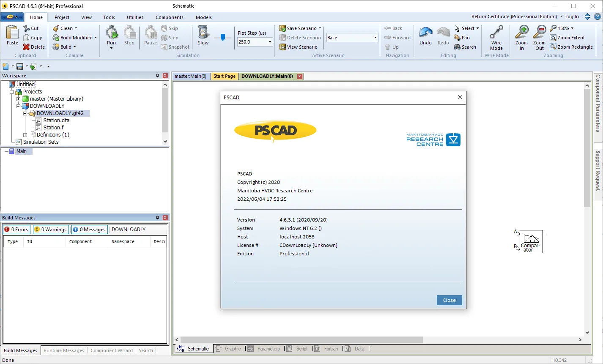Image resolution: width=603 pixels, height=364 pixels.
Task: Click the Zoom Out magnifier icon
Action: (540, 32)
